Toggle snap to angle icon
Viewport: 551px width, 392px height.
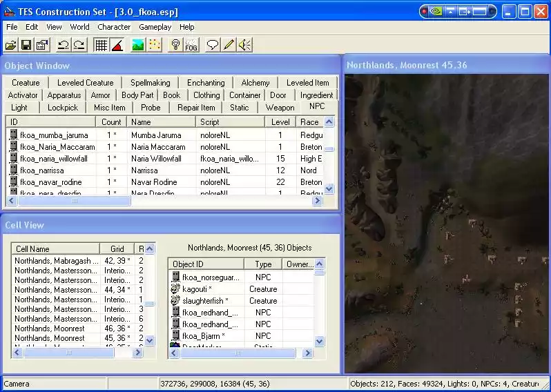click(117, 45)
